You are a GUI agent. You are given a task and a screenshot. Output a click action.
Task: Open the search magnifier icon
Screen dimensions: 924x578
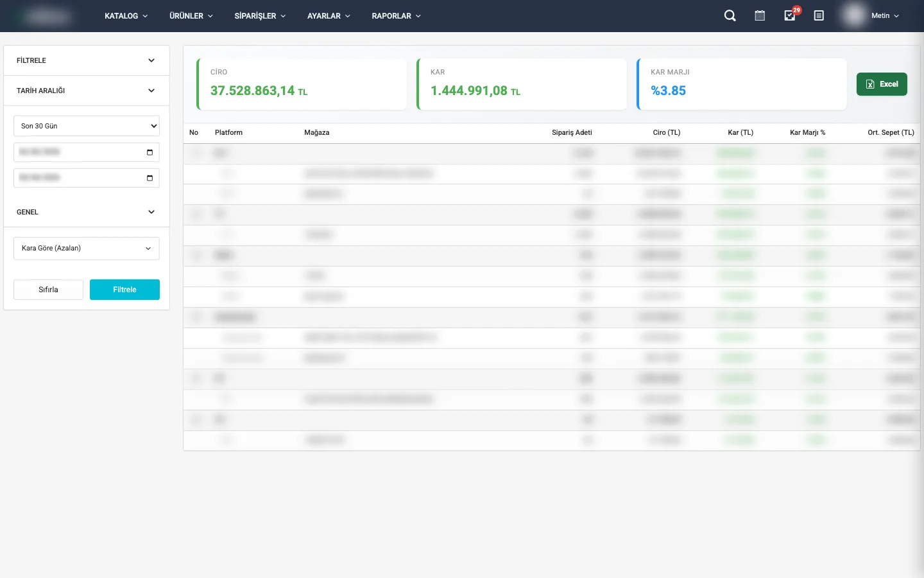[x=730, y=16]
